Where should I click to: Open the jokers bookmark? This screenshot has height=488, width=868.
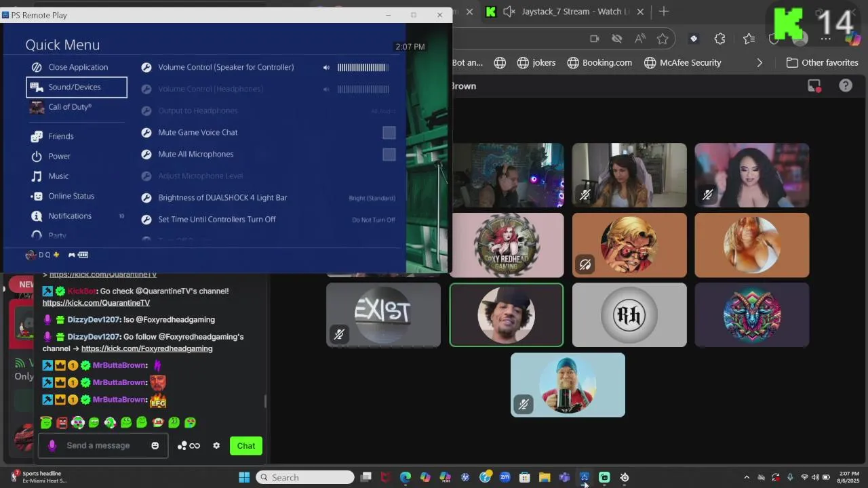536,62
